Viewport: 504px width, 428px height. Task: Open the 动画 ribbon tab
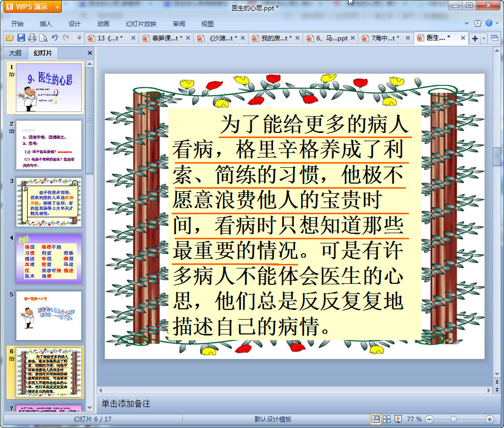(103, 24)
